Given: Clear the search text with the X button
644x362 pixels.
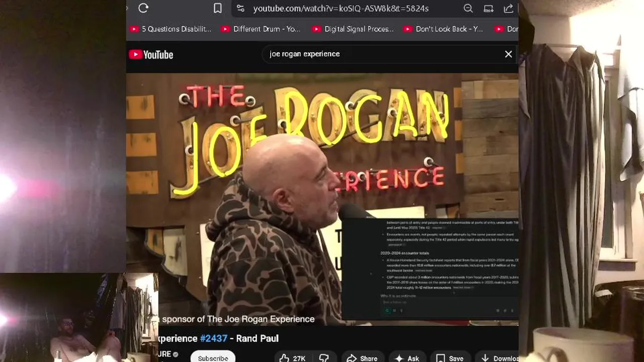Looking at the screenshot, I should [x=508, y=54].
